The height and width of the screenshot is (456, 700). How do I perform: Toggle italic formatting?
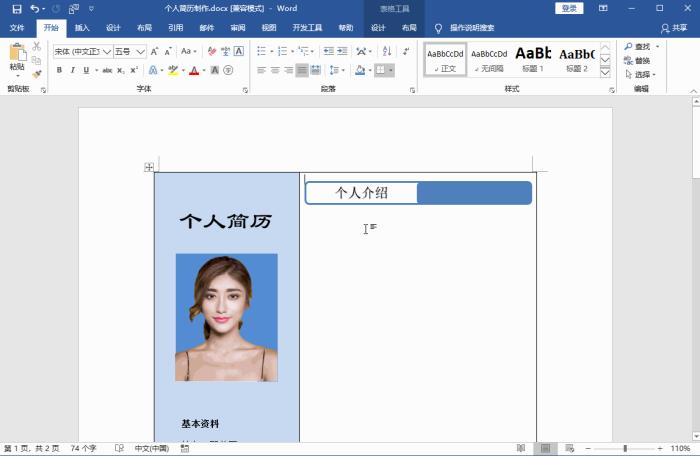click(72, 70)
